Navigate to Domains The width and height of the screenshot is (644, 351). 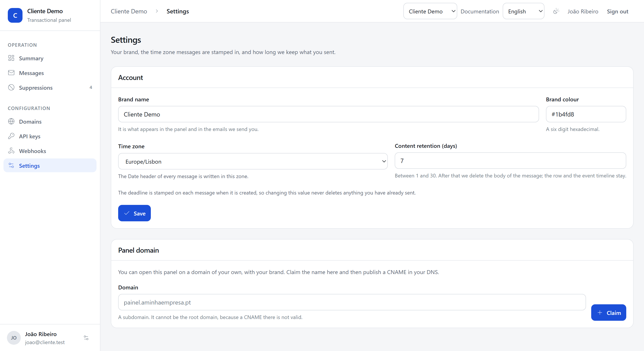50,122
